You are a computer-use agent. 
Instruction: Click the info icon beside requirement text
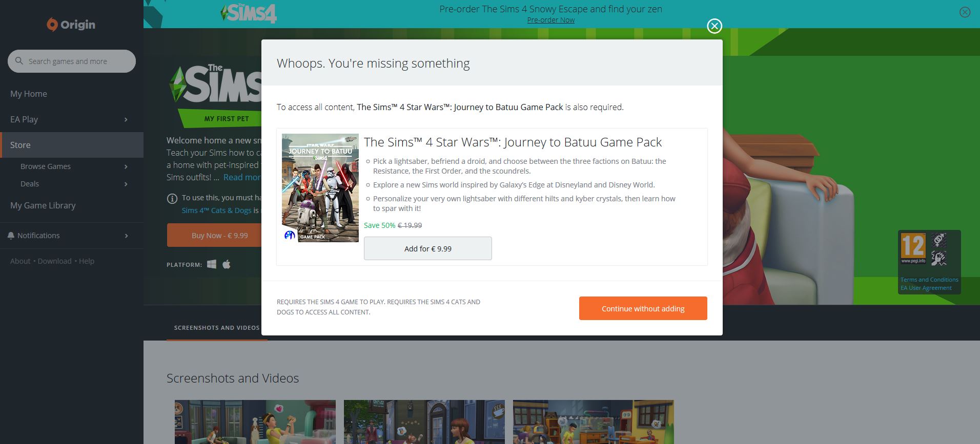(x=172, y=198)
